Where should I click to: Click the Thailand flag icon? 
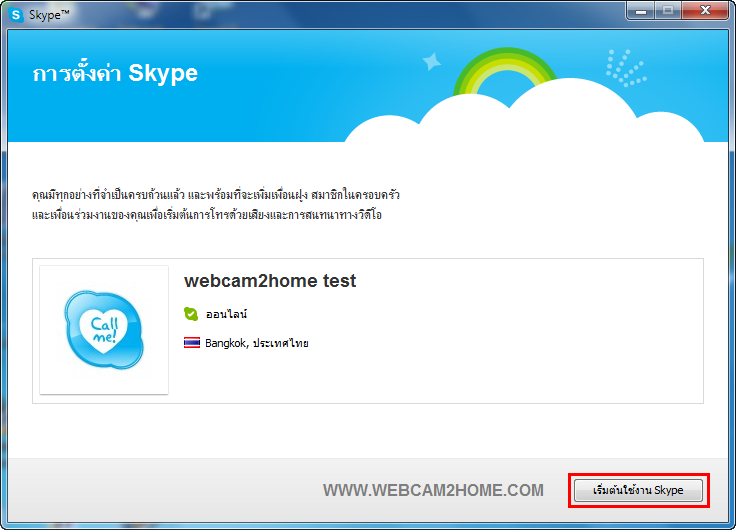(191, 343)
